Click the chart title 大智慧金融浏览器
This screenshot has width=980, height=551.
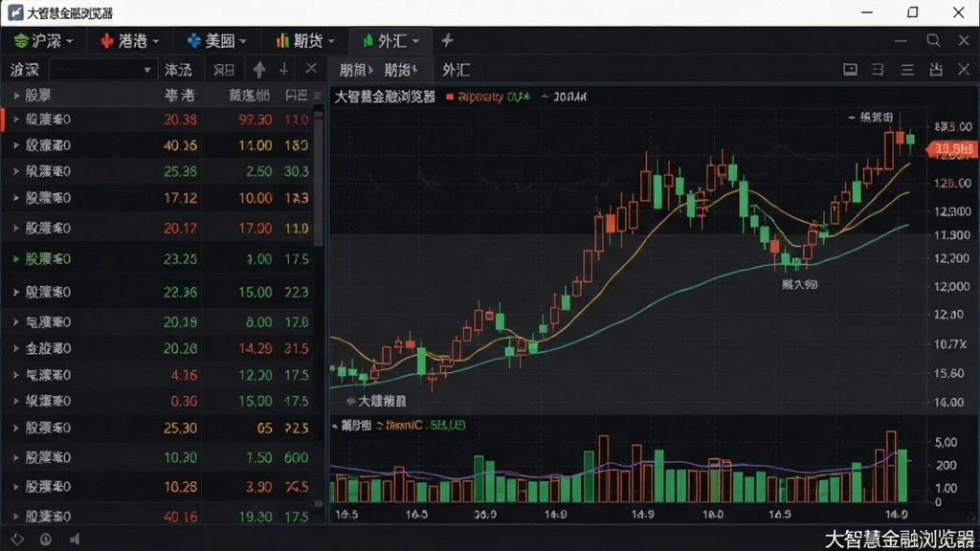[x=385, y=97]
